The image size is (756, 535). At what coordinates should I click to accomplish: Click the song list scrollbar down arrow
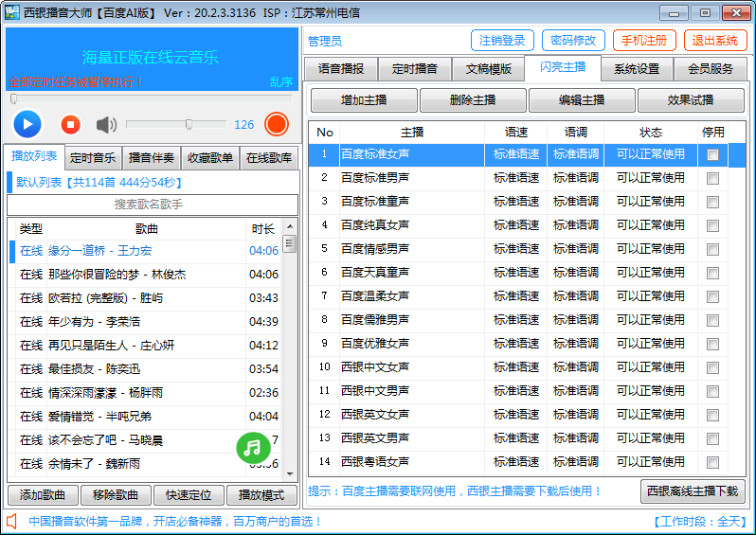[x=290, y=474]
